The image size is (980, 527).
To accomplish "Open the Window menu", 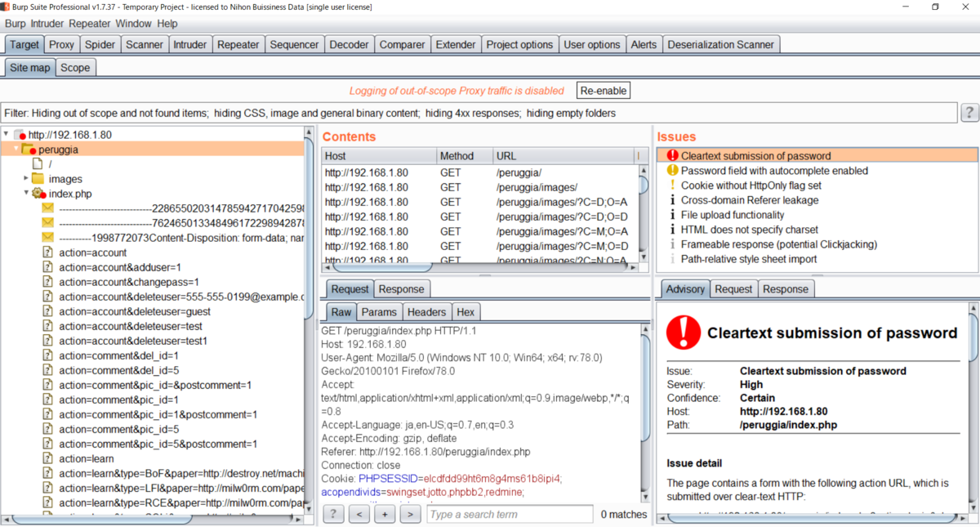I will click(x=133, y=24).
